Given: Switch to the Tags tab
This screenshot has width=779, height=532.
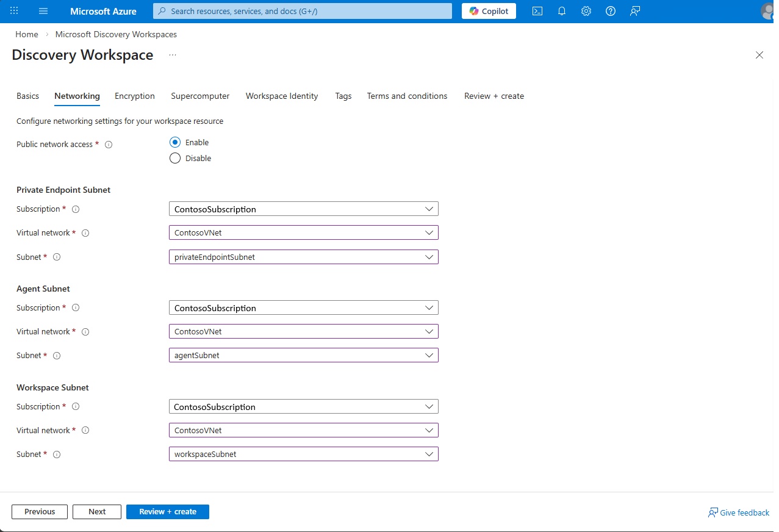Looking at the screenshot, I should (x=343, y=96).
